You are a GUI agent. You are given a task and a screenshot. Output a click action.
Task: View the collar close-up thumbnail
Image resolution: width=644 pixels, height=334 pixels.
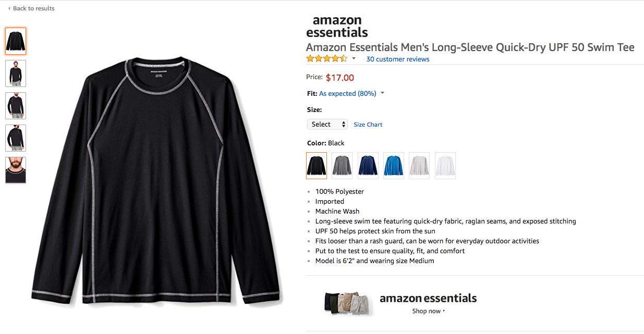[x=16, y=170]
